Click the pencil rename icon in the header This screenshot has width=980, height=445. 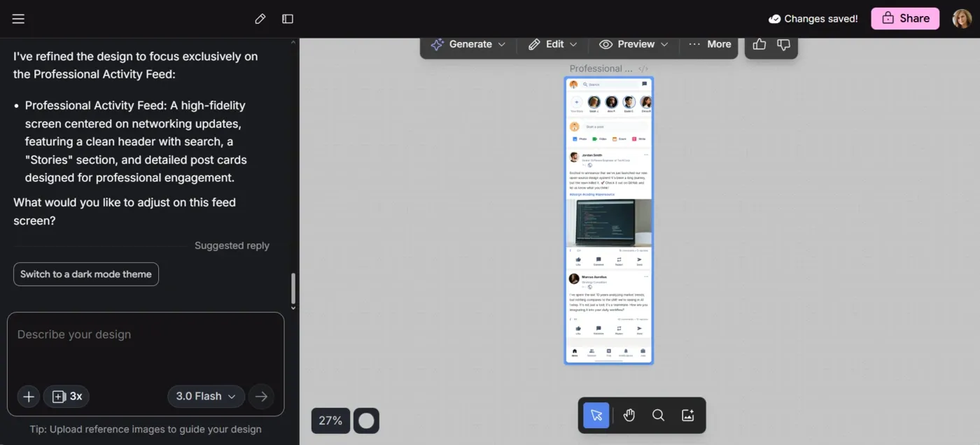click(x=260, y=18)
